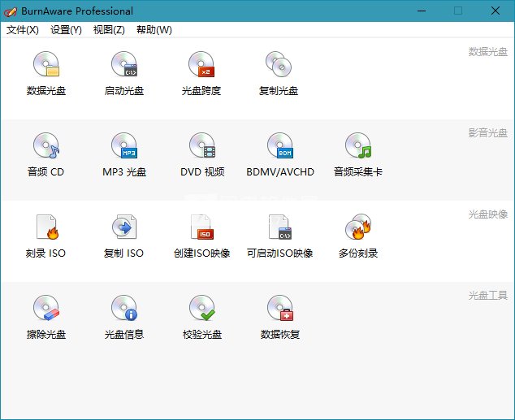Open the 帮助(W) menu
Viewport: 515px width, 420px height.
(x=154, y=30)
